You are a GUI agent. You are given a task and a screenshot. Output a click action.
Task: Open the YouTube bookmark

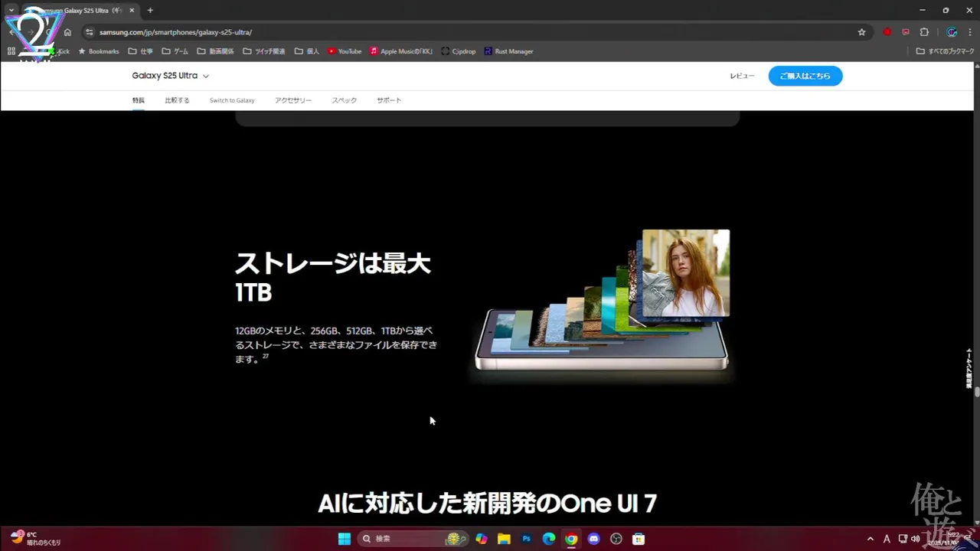(x=345, y=51)
